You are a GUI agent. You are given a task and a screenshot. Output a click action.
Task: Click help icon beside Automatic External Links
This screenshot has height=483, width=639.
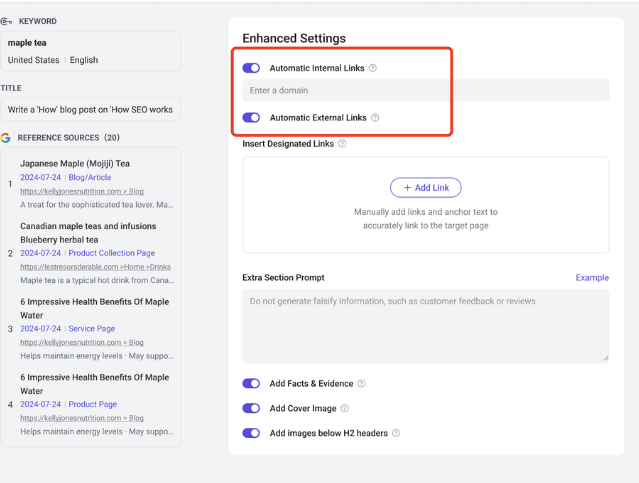pyautogui.click(x=375, y=118)
